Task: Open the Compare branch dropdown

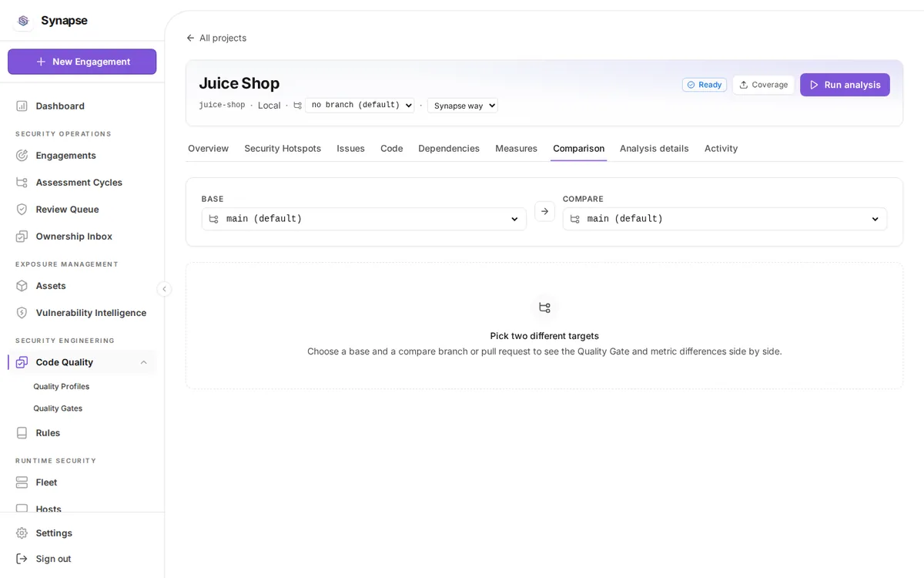Action: click(725, 219)
